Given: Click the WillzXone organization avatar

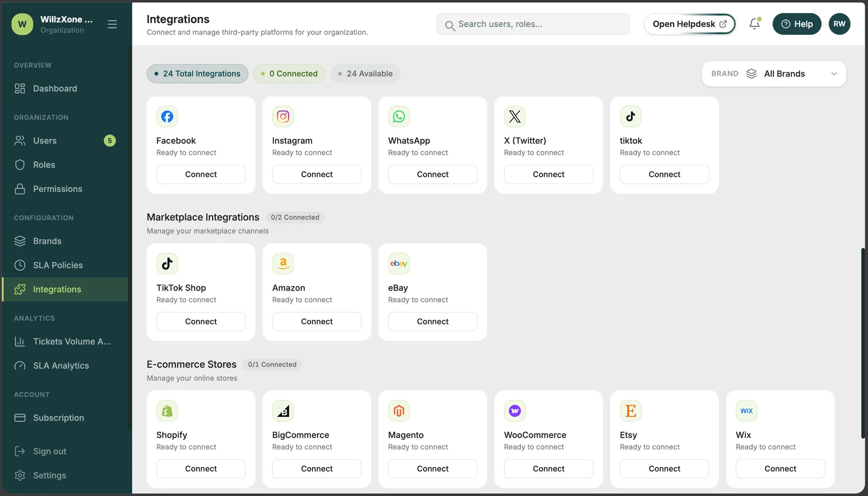Looking at the screenshot, I should click(22, 24).
